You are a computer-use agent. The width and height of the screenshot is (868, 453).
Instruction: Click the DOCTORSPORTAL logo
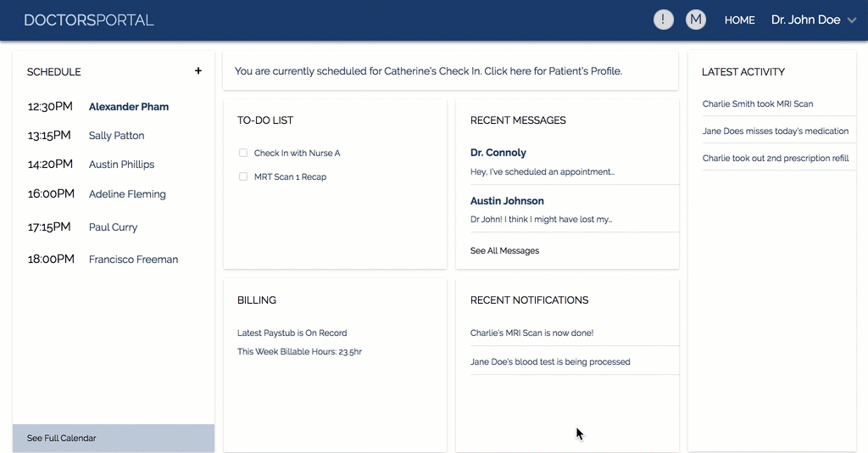point(88,20)
